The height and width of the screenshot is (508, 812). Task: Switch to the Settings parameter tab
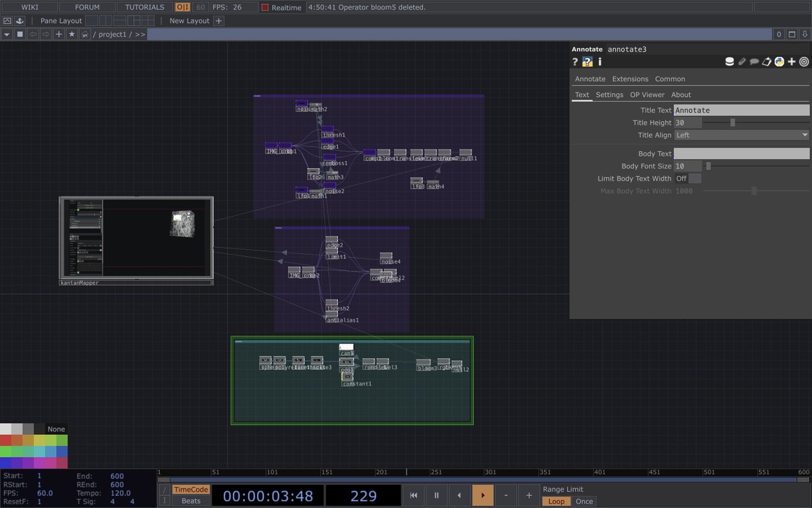(609, 95)
